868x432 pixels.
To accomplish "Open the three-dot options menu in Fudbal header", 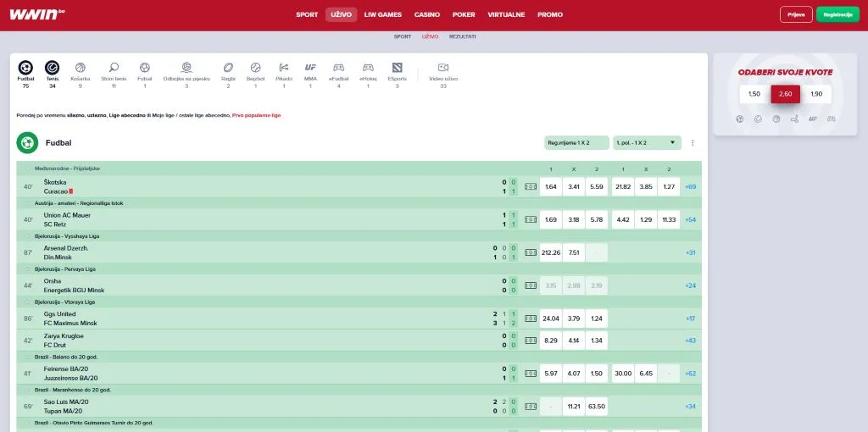I will coord(693,142).
